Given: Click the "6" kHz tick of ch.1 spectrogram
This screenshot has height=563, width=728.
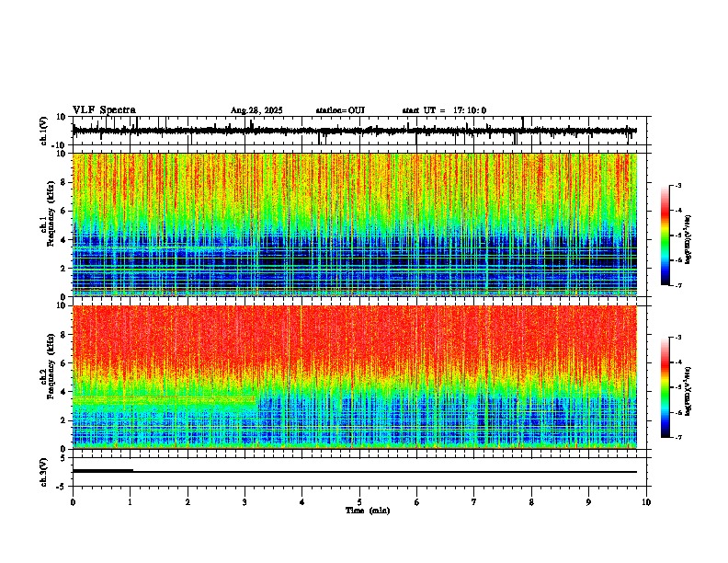Looking at the screenshot, I should point(63,211).
